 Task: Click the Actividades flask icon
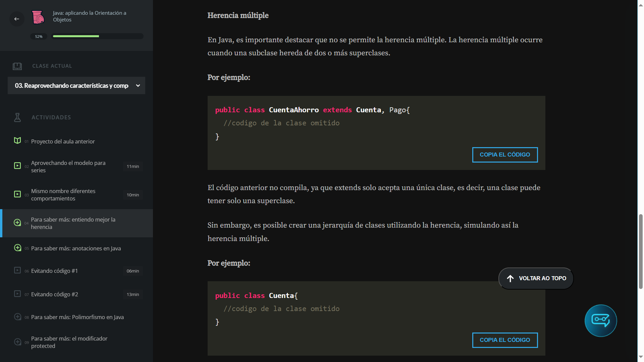pyautogui.click(x=17, y=117)
